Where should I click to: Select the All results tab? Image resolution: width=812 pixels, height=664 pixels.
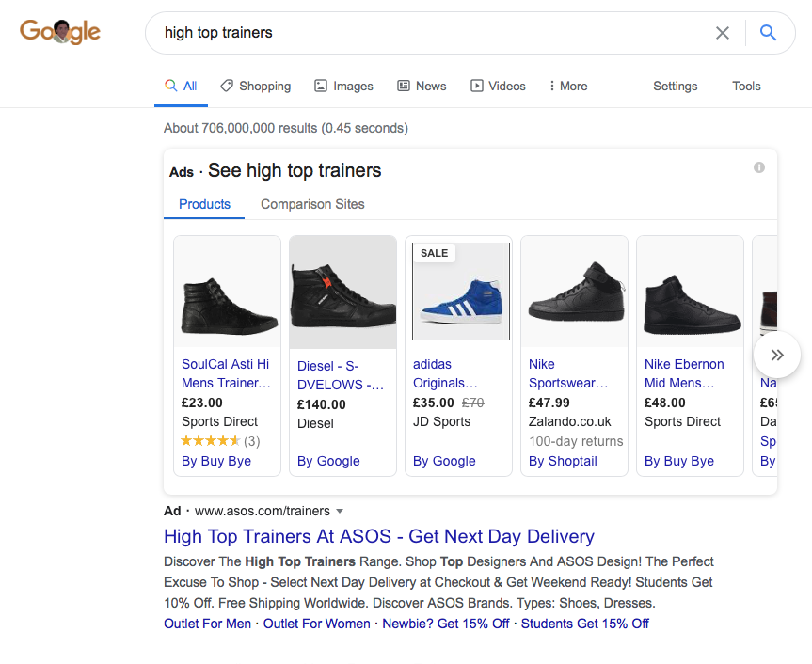(181, 86)
